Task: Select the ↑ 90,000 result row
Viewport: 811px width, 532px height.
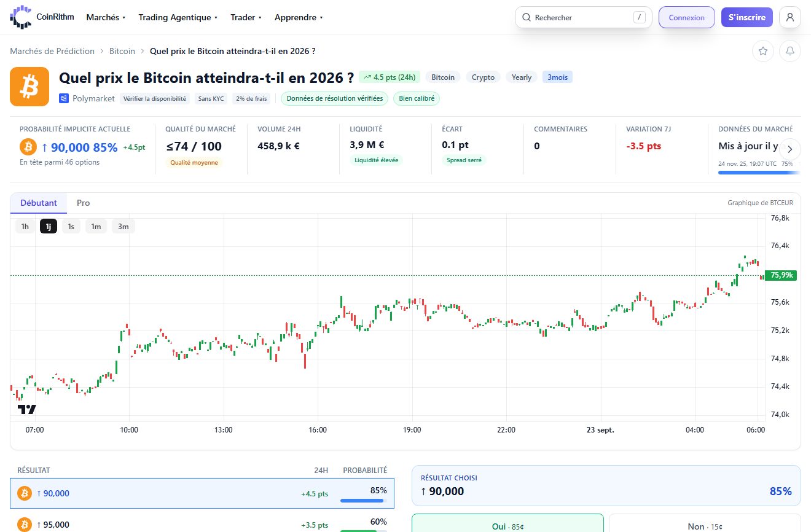Action: 202,493
